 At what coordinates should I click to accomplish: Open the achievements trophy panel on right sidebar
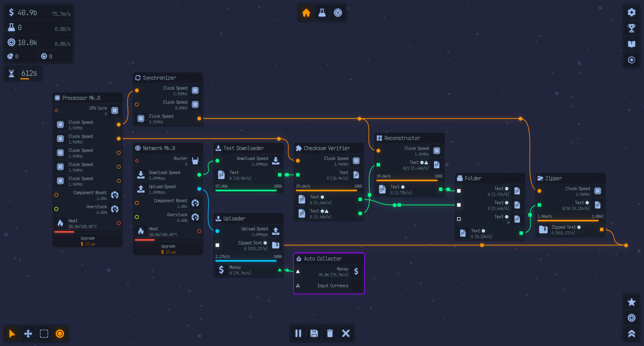click(632, 28)
